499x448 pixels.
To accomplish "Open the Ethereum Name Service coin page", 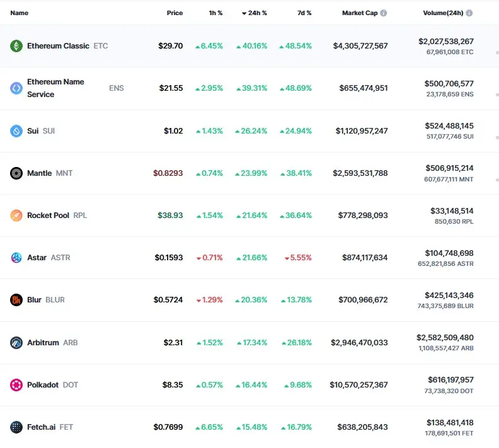I will click(x=55, y=88).
